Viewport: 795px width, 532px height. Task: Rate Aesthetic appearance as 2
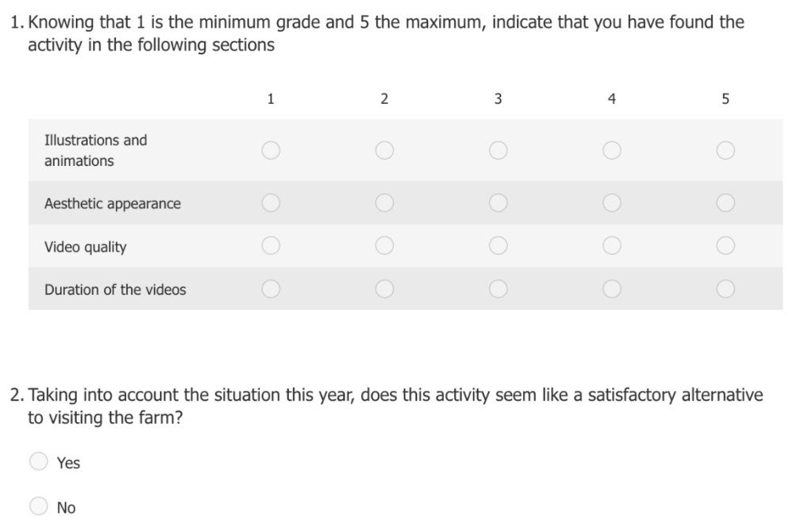(x=384, y=203)
